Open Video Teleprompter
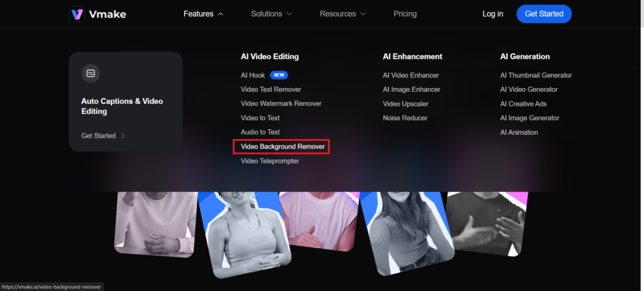Image resolution: width=644 pixels, height=291 pixels. tap(269, 161)
